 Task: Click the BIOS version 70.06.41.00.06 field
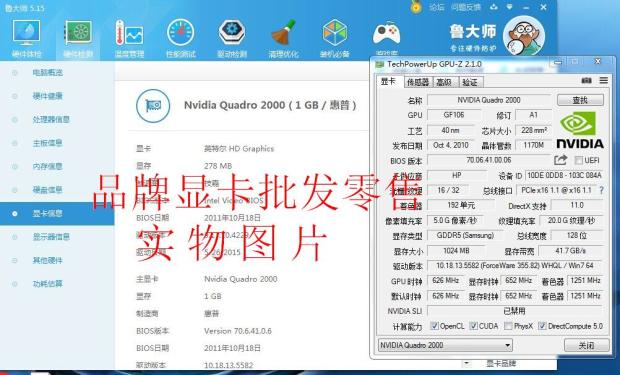coord(489,160)
